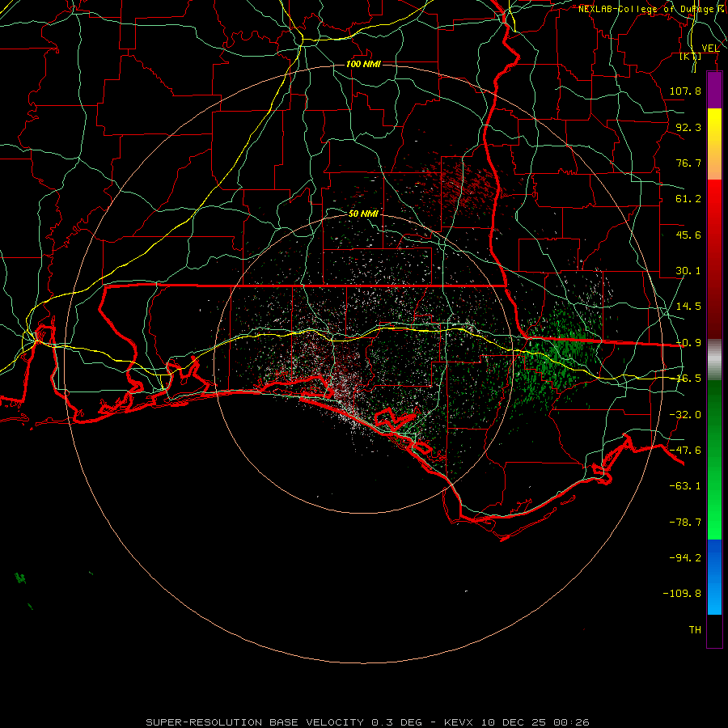This screenshot has height=728, width=728.
Task: Pick the purple segment of the velocity color bar
Action: click(714, 91)
